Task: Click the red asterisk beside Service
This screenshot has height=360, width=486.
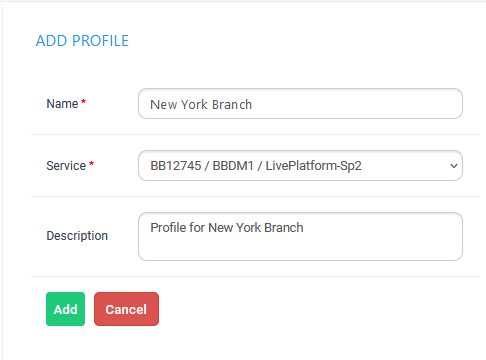Action: [x=91, y=163]
